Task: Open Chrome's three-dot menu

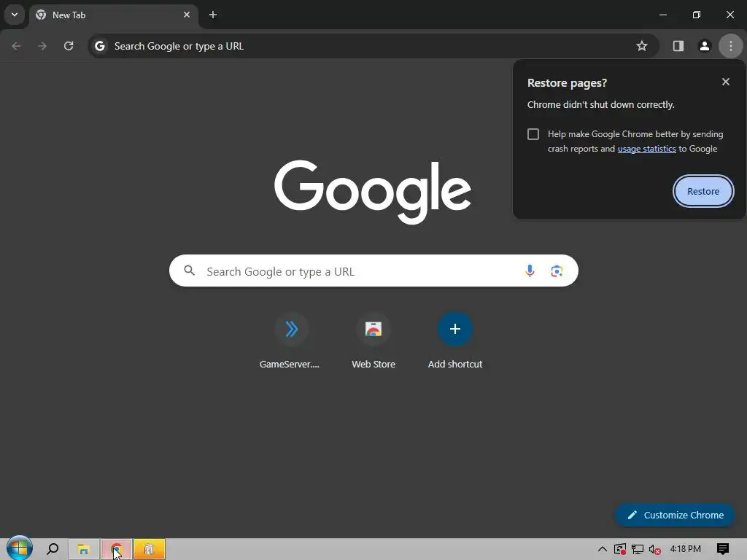Action: coord(731,46)
